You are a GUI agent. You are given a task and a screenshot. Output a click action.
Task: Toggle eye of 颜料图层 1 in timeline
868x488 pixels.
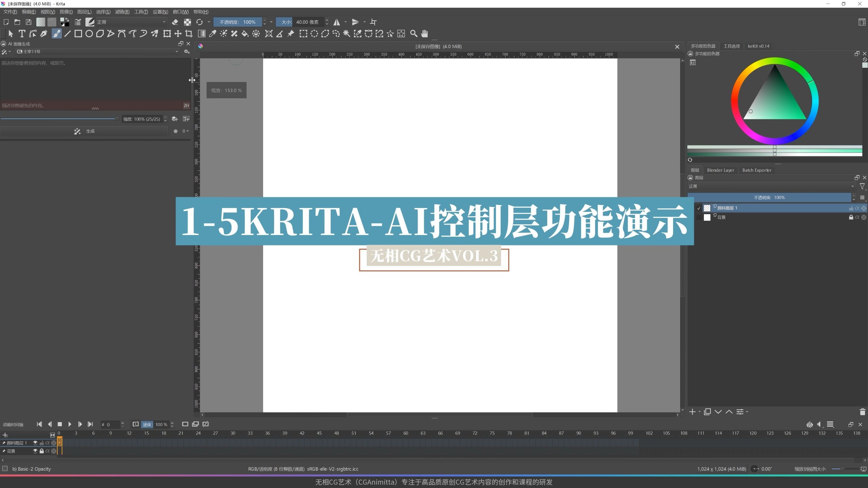pyautogui.click(x=35, y=443)
